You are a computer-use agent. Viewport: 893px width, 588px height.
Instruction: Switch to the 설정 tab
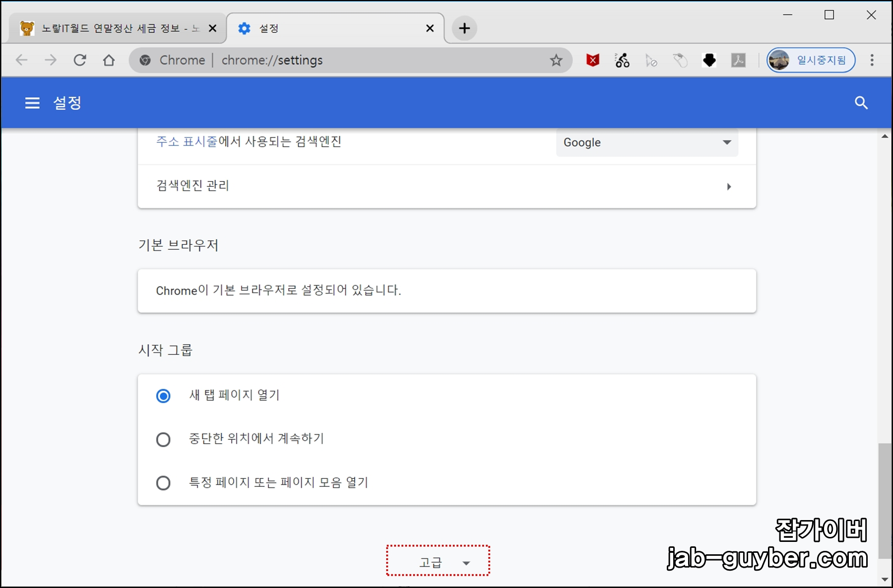click(298, 28)
